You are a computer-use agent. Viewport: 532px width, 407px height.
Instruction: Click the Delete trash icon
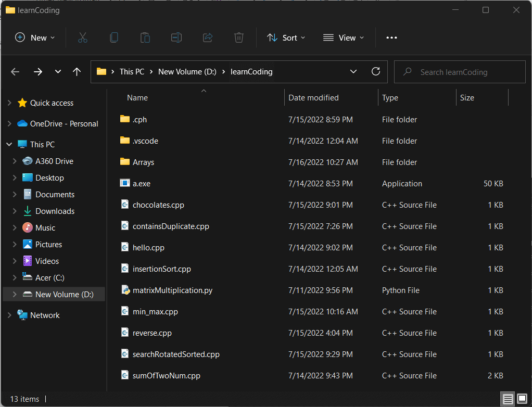238,37
